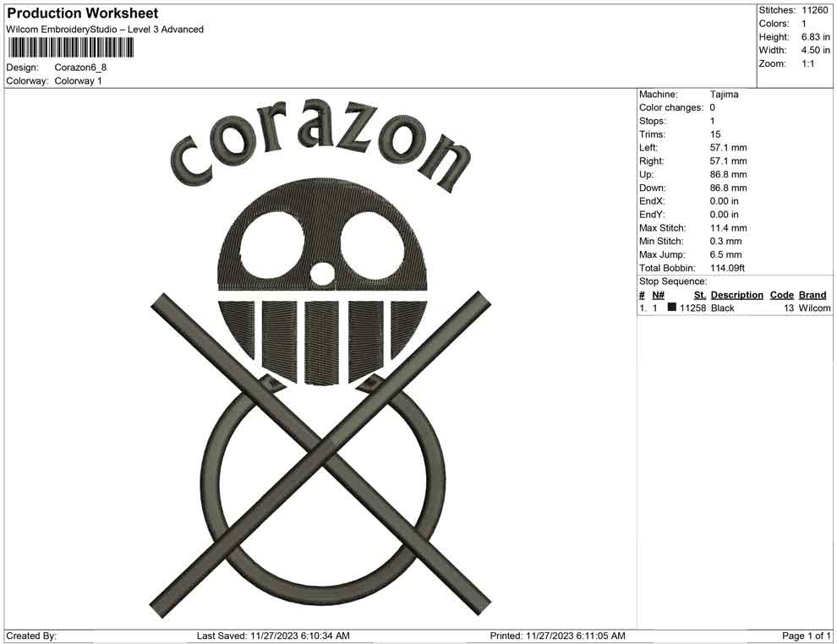837x644 pixels.
Task: Click the Machine value Tajima
Action: click(725, 95)
